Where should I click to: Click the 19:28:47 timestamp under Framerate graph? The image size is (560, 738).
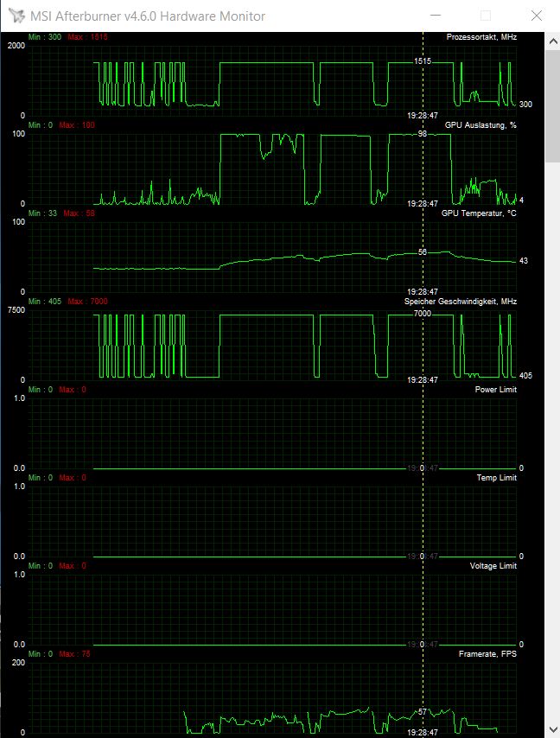click(422, 733)
